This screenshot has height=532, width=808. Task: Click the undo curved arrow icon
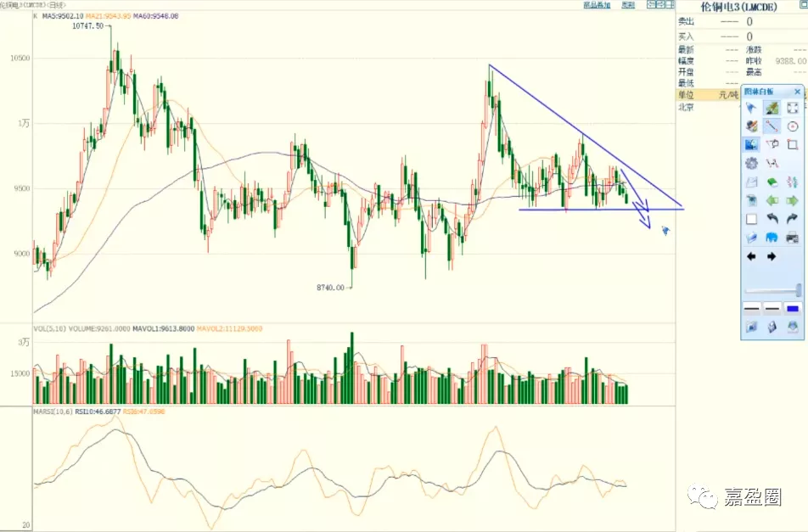tap(772, 219)
